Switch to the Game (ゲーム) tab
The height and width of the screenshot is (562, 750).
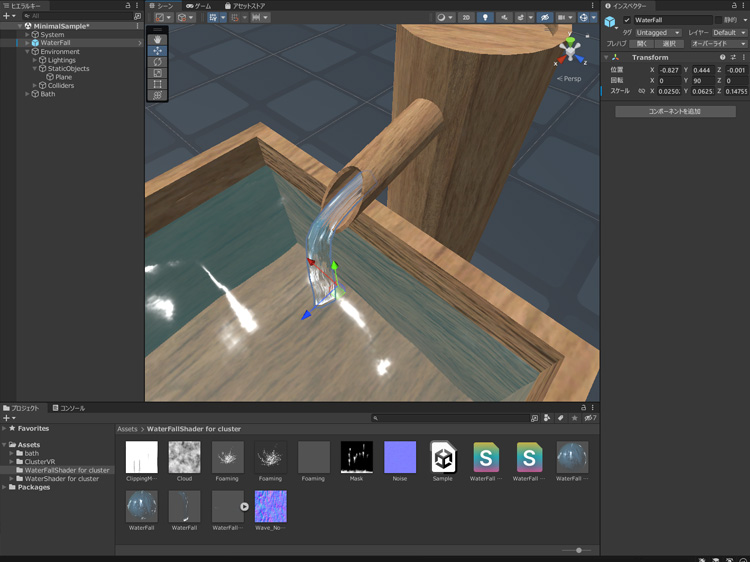tap(198, 6)
